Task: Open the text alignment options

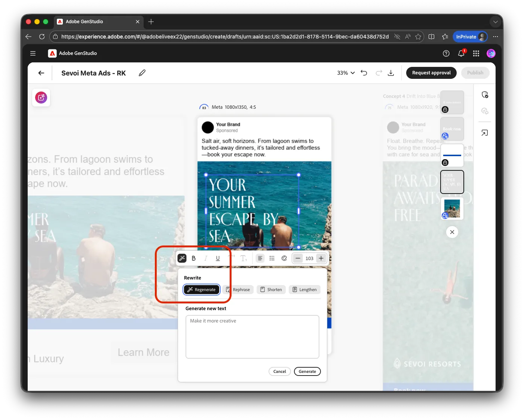Action: 260,258
